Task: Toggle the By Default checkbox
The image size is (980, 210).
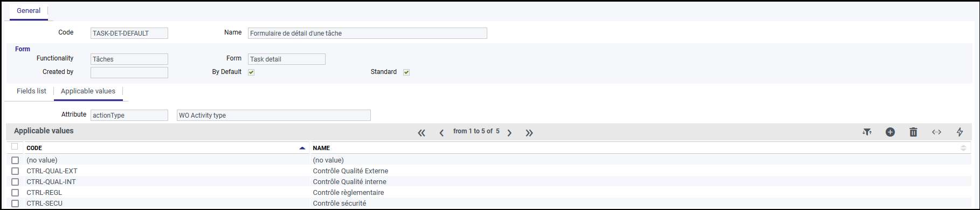Action: (251, 72)
